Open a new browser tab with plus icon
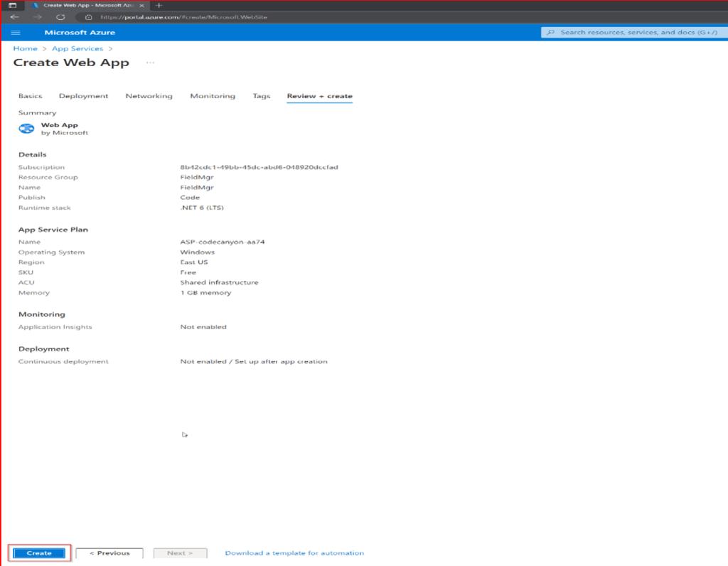 (x=159, y=5)
